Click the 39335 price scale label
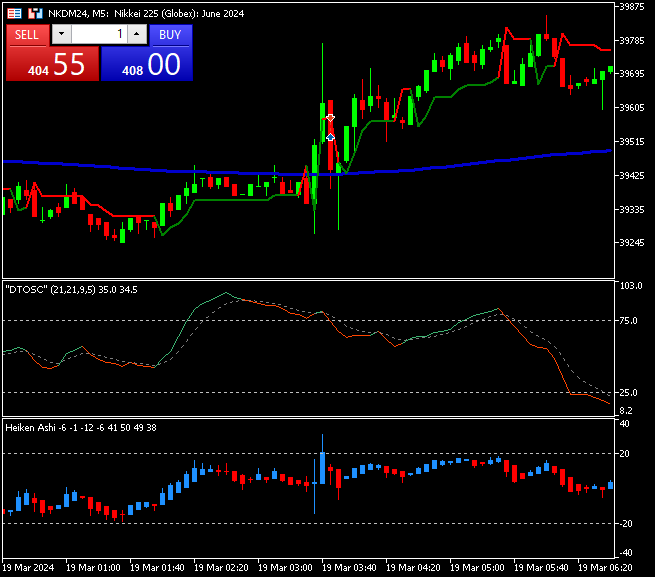Screen dimensions: 655x577 click(632, 209)
